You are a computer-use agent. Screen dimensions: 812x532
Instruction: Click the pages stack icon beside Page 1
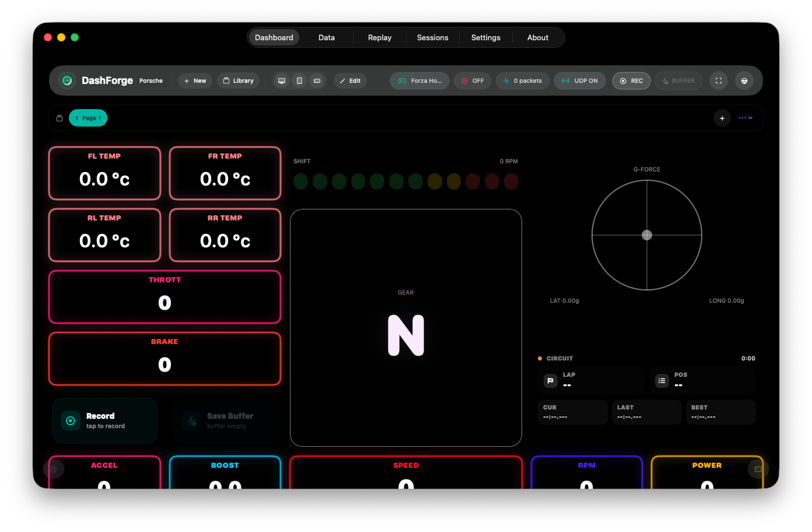click(x=60, y=118)
